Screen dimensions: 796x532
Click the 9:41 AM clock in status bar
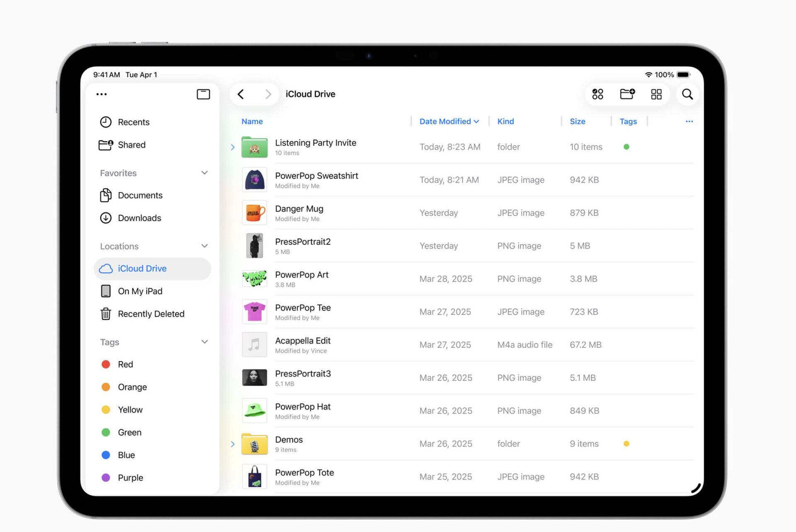[107, 75]
